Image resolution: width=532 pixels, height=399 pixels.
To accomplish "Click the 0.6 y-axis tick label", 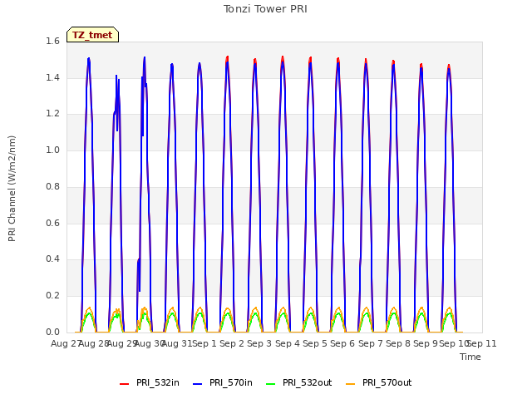I will [52, 223].
